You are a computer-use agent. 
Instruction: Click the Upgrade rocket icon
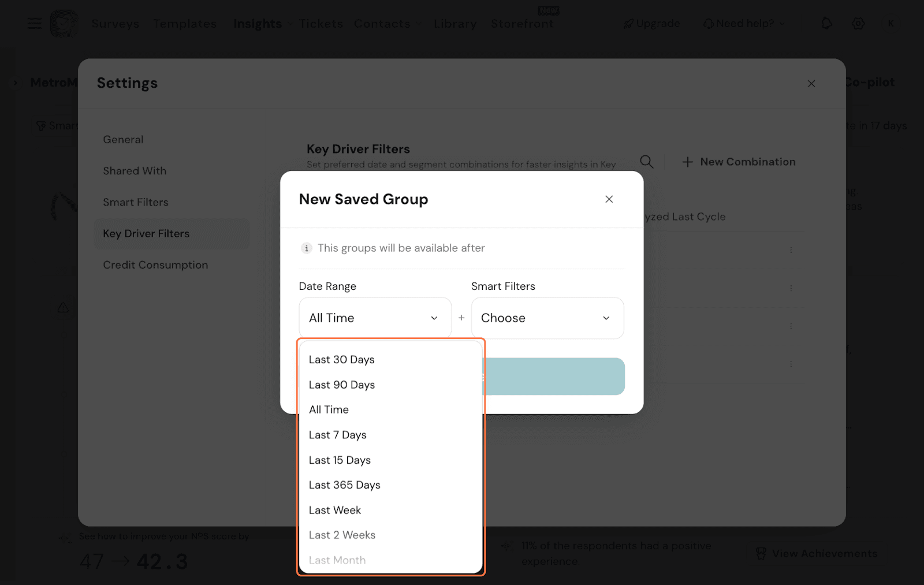click(x=628, y=24)
